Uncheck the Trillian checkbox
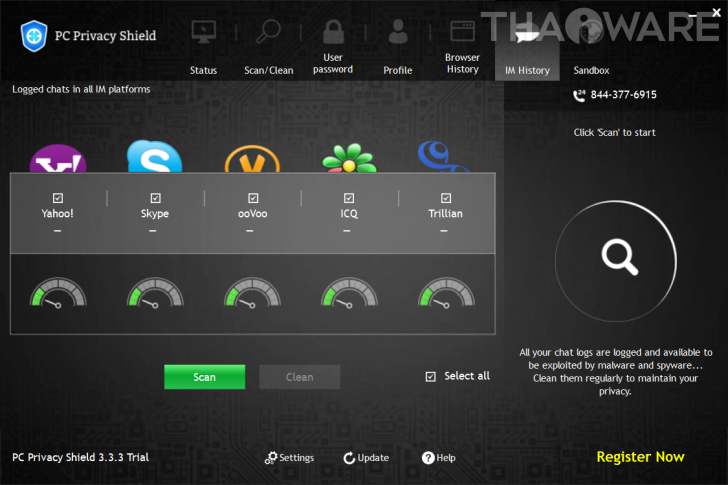Viewport: 728px width, 485px height. pos(446,198)
